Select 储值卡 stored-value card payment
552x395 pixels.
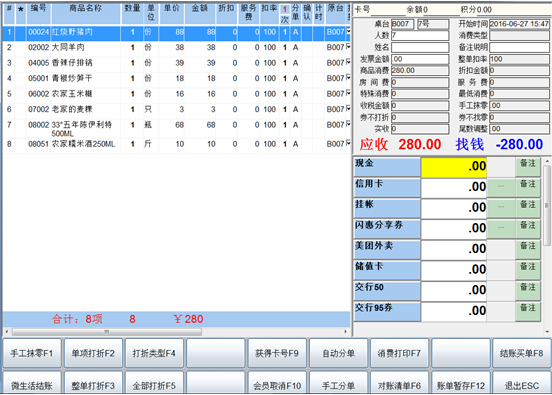point(387,270)
